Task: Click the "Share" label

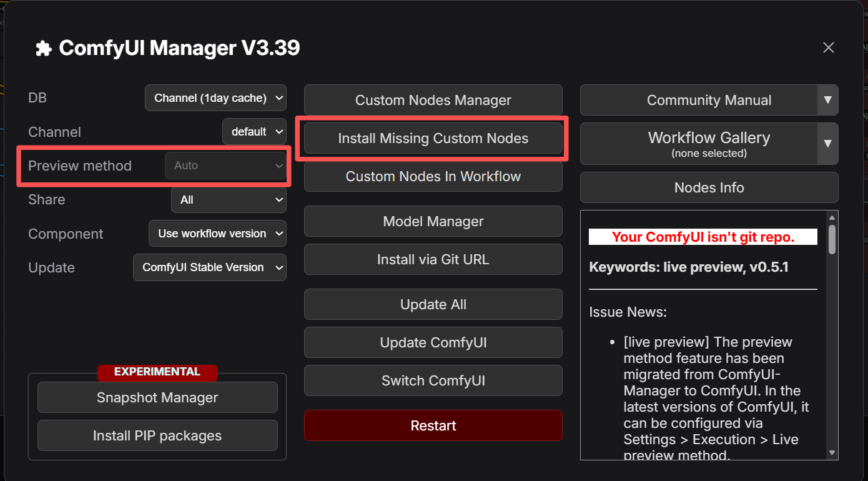Action: [47, 199]
